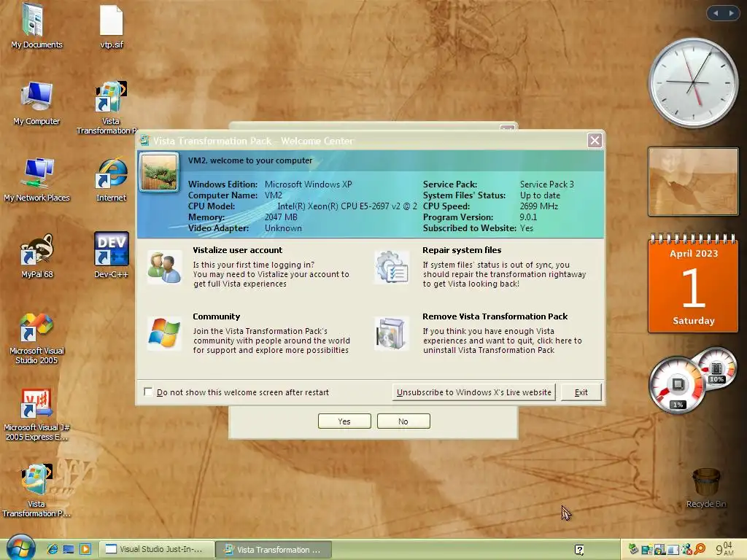Open My Computer icon on desktop
Screen dimensions: 747x560
click(36, 96)
